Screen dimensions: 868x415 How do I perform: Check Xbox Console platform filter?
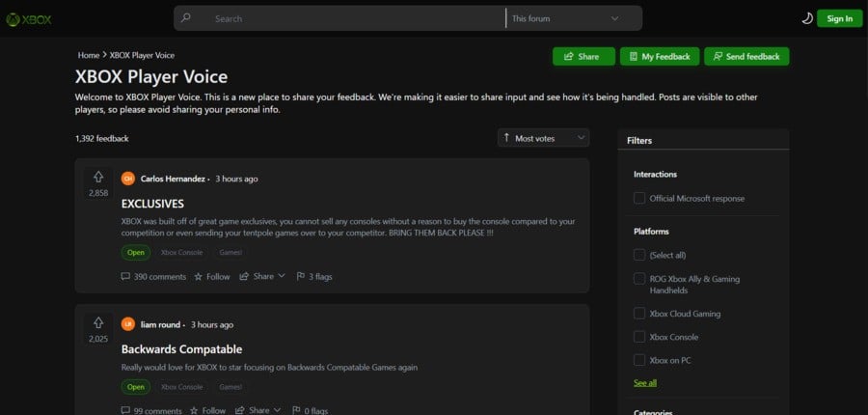(639, 337)
